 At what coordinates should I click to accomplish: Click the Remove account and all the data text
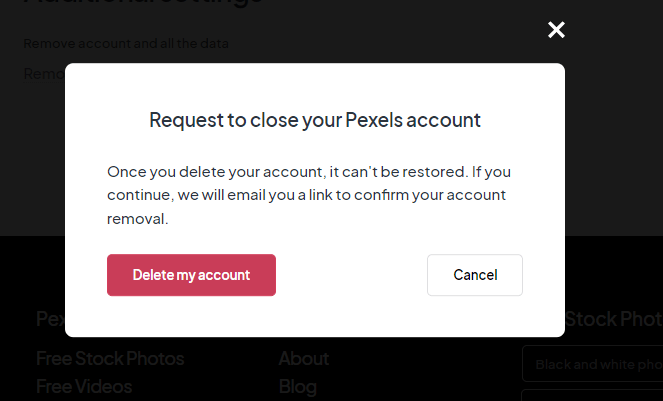[126, 44]
